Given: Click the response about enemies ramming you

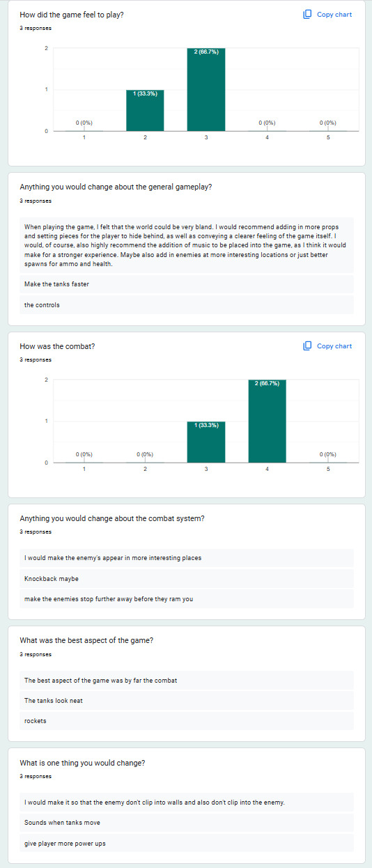Looking at the screenshot, I should [186, 599].
